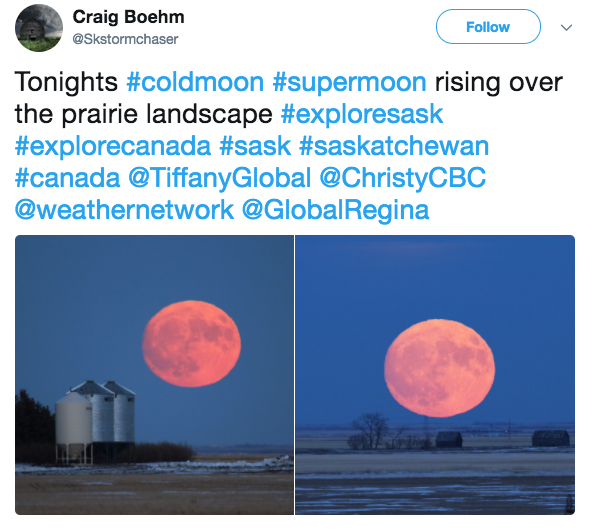
Task: Open the #coldmoon hashtag
Action: pos(195,82)
